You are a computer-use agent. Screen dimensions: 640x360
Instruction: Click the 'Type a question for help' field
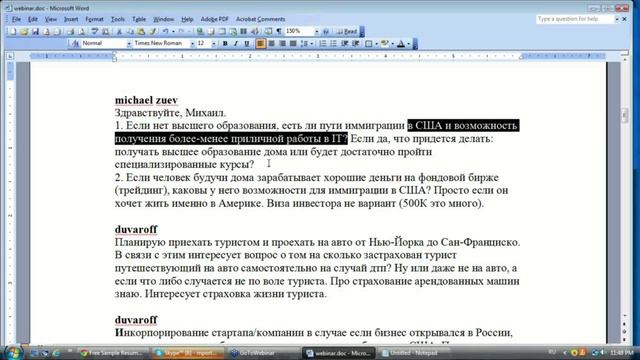575,19
